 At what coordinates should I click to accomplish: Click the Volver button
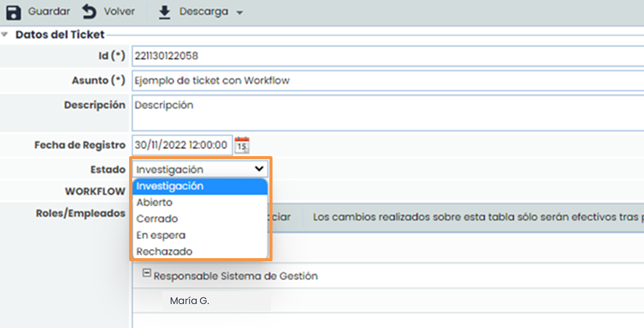(107, 11)
